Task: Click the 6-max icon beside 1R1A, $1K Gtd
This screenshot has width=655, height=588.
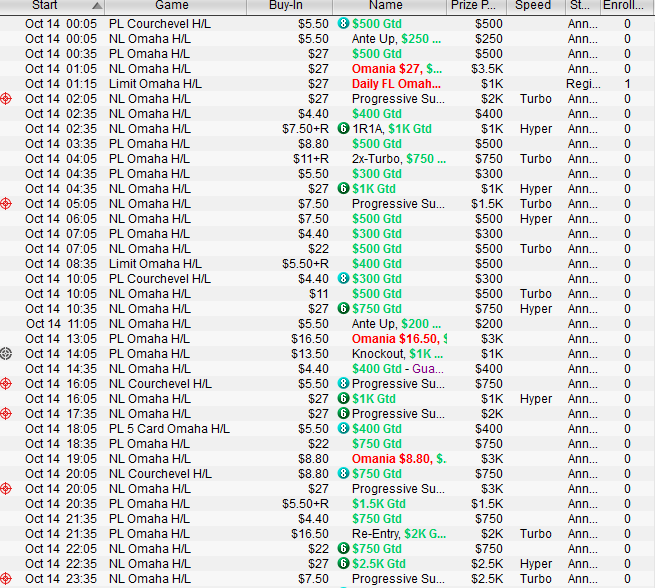Action: pyautogui.click(x=343, y=129)
